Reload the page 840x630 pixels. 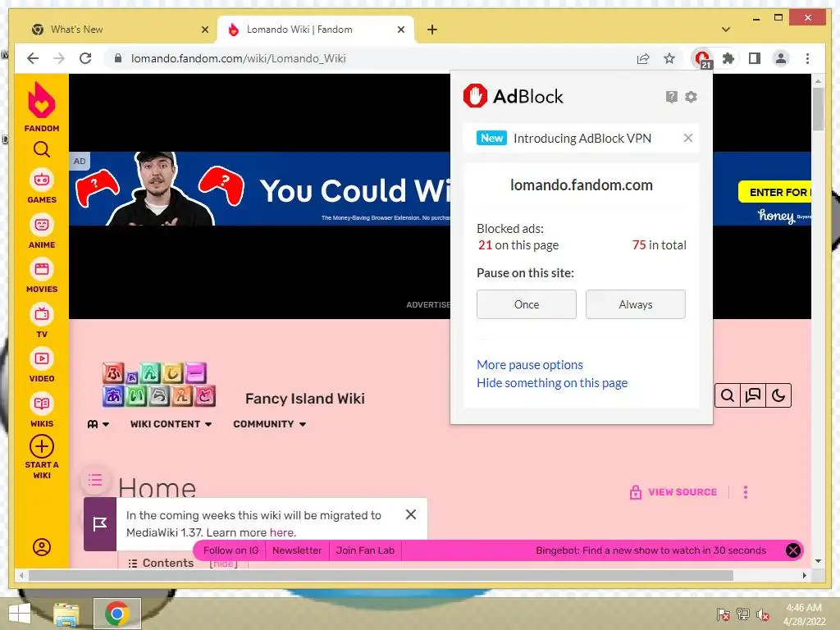pyautogui.click(x=85, y=58)
